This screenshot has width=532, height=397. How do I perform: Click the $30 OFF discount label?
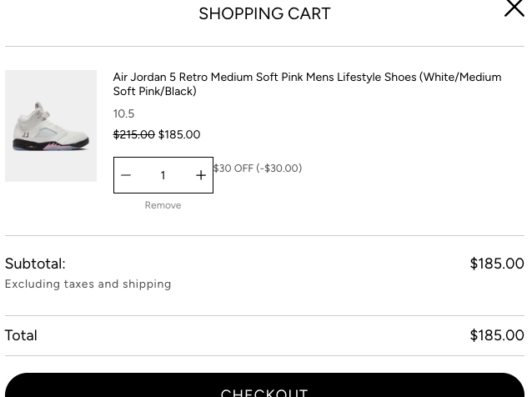click(x=258, y=168)
